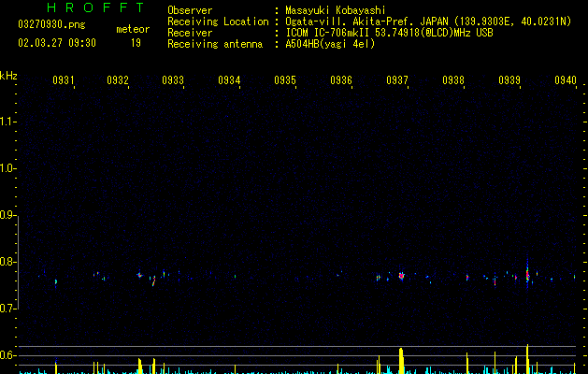Click the Observer label
The image size is (588, 374).
(x=190, y=10)
